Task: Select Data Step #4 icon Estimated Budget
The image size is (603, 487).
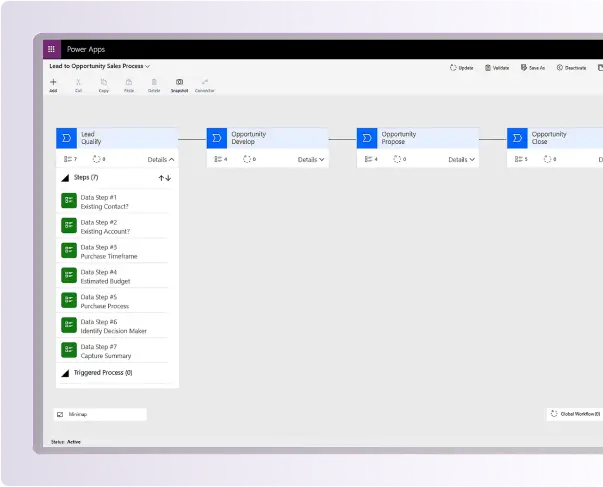Action: click(x=69, y=275)
